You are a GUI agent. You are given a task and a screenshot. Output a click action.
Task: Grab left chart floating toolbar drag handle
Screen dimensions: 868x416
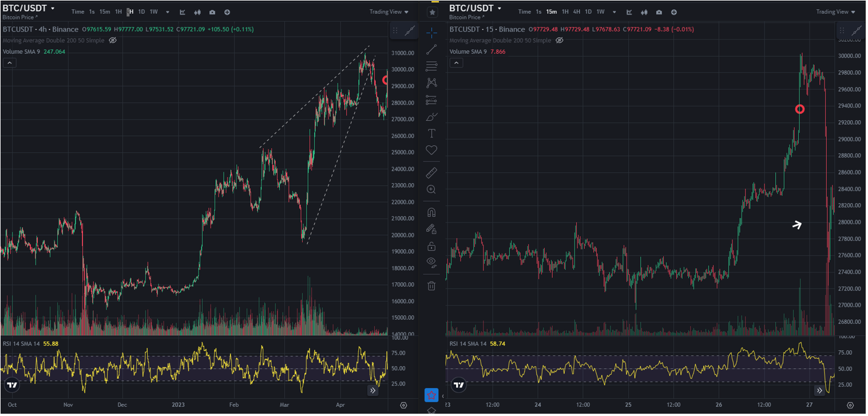pyautogui.click(x=395, y=31)
